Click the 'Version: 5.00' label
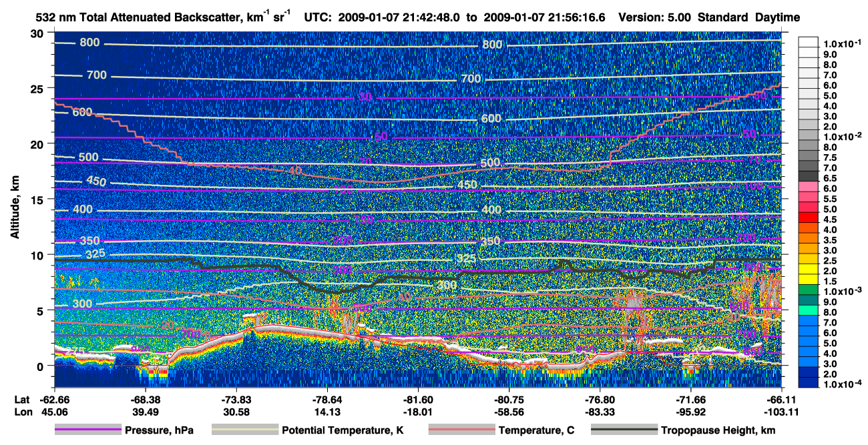 click(656, 17)
